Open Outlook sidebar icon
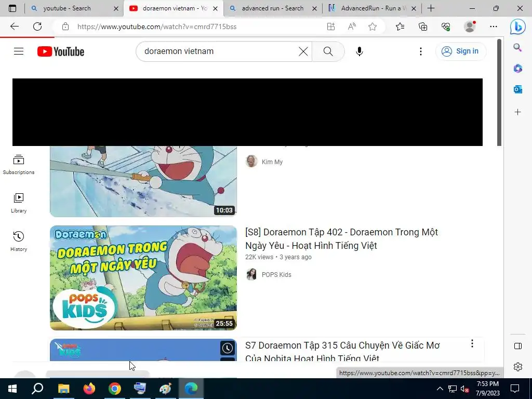 [517, 89]
